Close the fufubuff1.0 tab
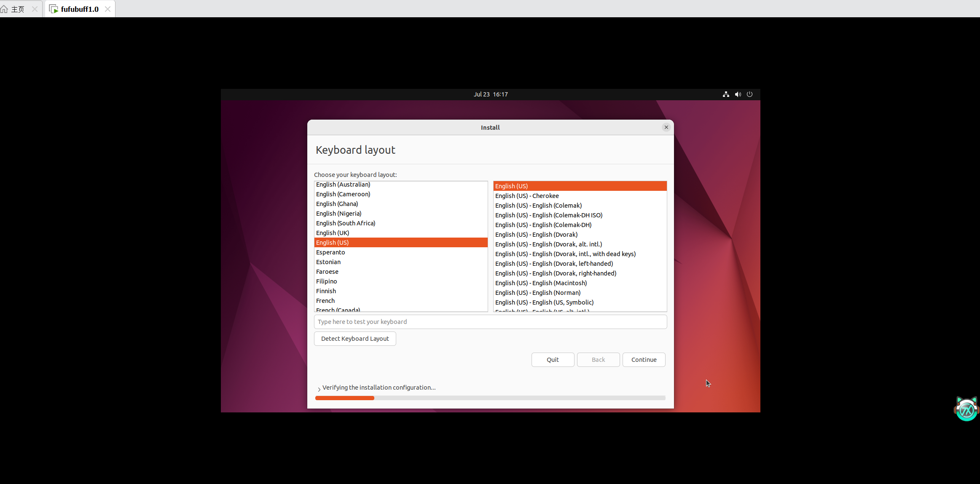The height and width of the screenshot is (484, 980). click(107, 9)
